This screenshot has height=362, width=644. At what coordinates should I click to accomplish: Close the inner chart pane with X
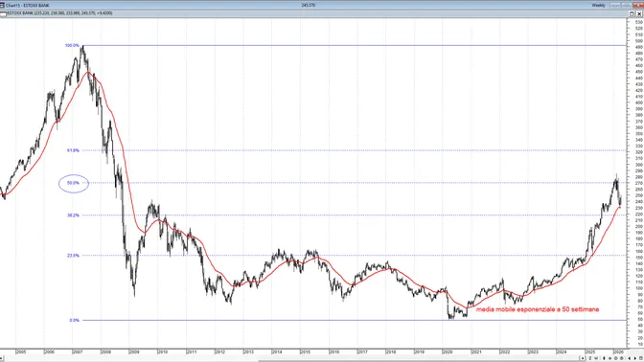[639, 13]
